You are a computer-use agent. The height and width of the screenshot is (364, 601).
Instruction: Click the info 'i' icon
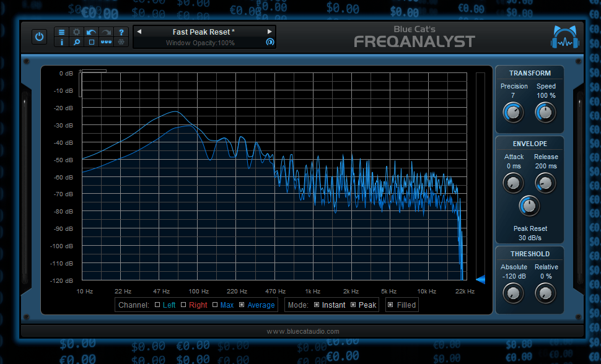point(61,42)
